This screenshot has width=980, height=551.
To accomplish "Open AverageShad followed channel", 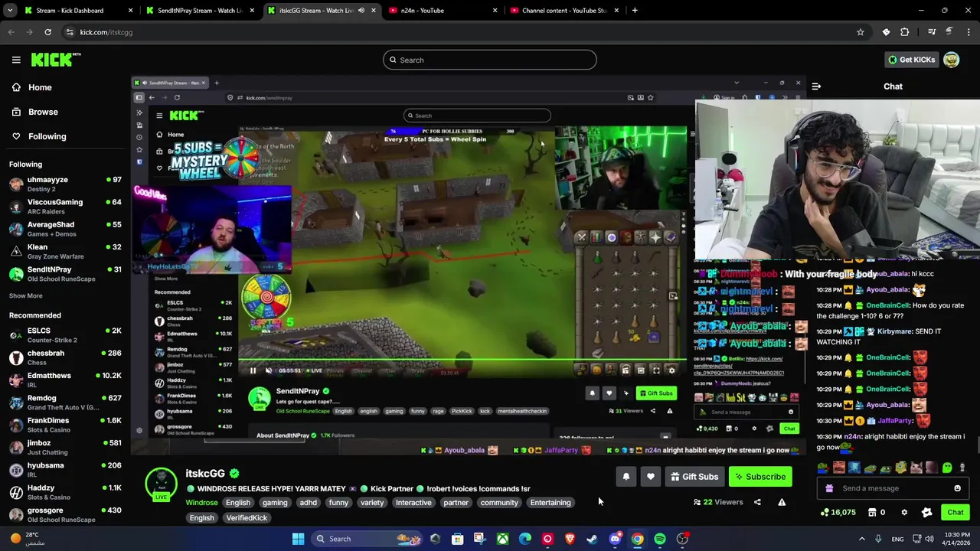I will pyautogui.click(x=65, y=229).
